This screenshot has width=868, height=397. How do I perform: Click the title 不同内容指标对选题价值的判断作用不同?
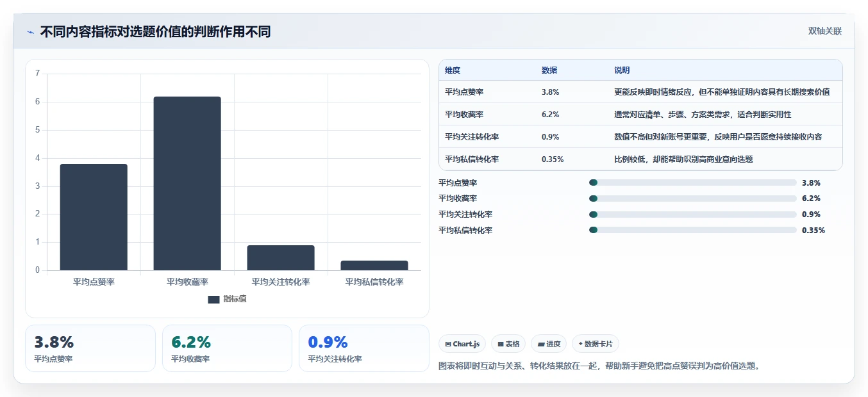point(155,32)
